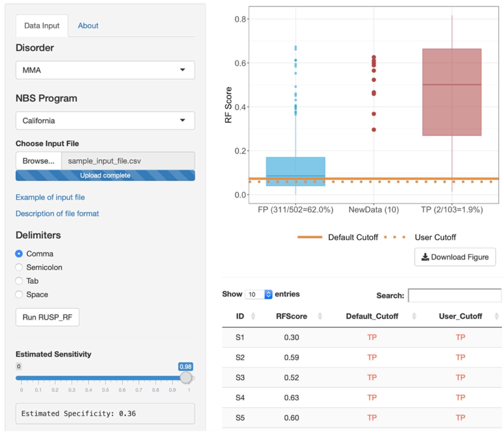Viewport: 504px width, 437px height.
Task: Select the Semicolon delimiter option
Action: (x=19, y=267)
